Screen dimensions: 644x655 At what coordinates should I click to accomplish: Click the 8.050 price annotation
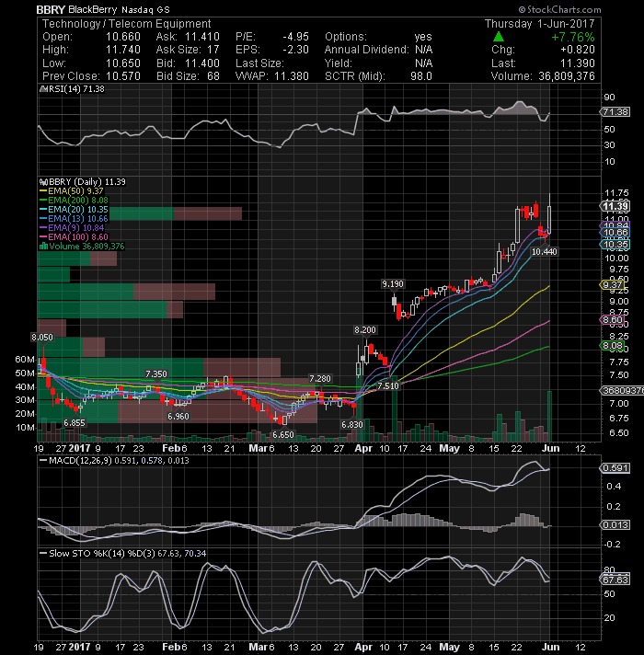click(x=42, y=337)
